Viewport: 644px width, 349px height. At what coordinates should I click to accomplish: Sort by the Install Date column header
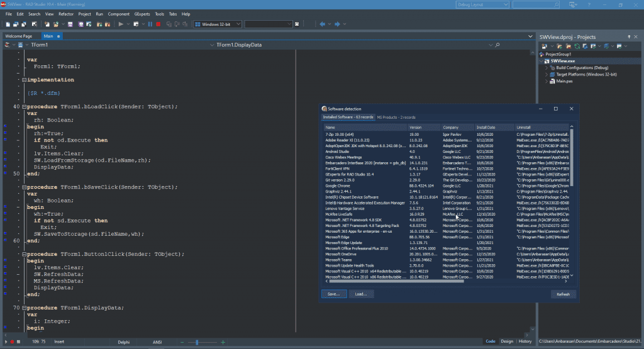[x=494, y=127]
